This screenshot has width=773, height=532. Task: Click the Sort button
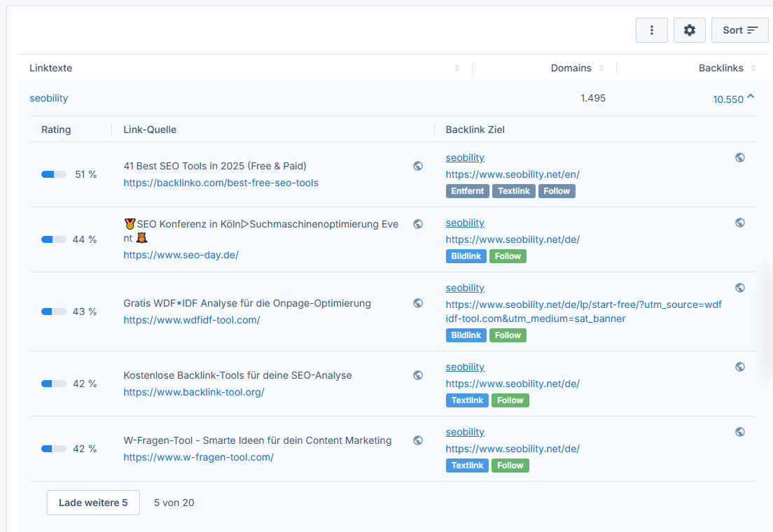[739, 30]
